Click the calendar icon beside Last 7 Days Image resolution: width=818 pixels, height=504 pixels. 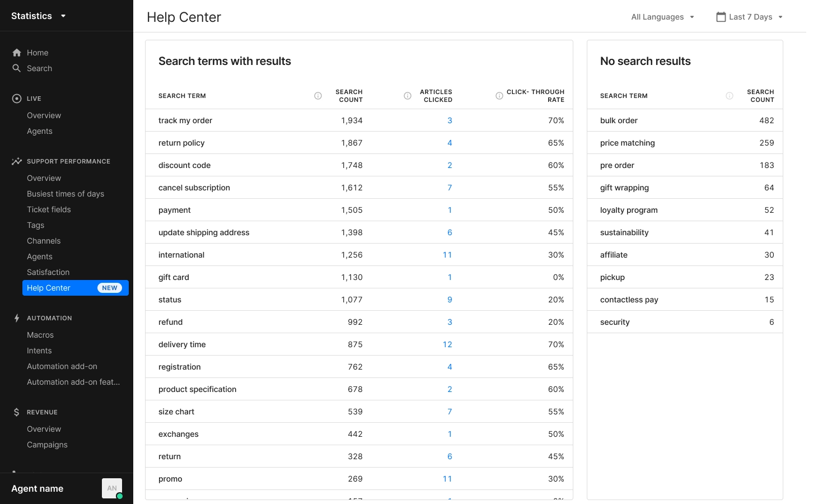pos(721,16)
